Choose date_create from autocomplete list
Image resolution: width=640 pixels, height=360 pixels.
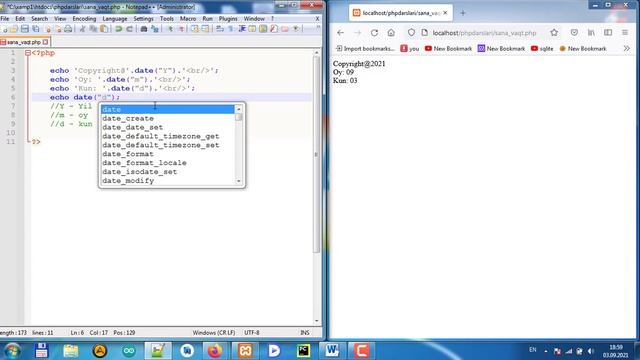tap(167, 118)
